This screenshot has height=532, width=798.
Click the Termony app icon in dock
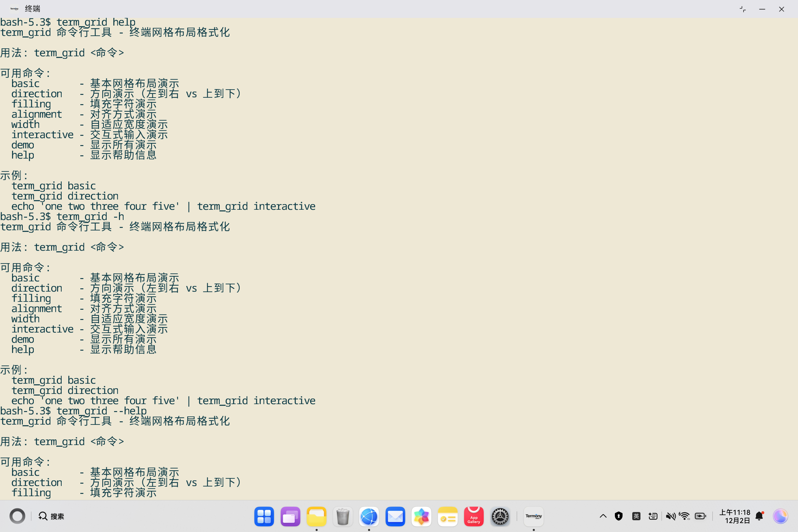tap(534, 516)
